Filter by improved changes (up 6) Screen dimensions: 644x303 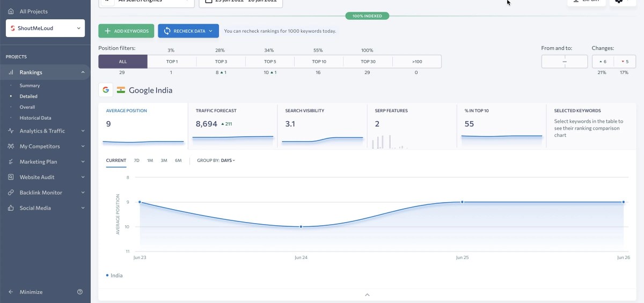602,62
